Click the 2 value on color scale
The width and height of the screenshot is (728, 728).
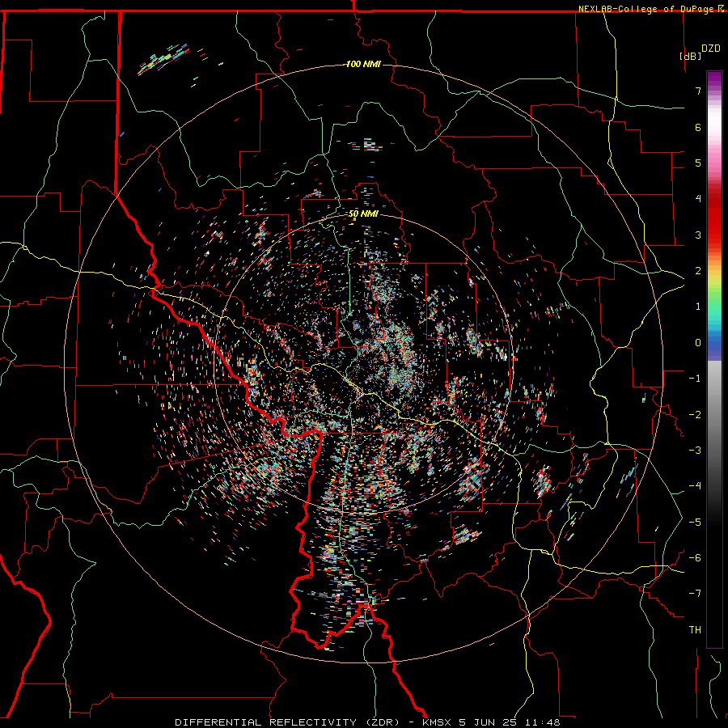(x=698, y=271)
